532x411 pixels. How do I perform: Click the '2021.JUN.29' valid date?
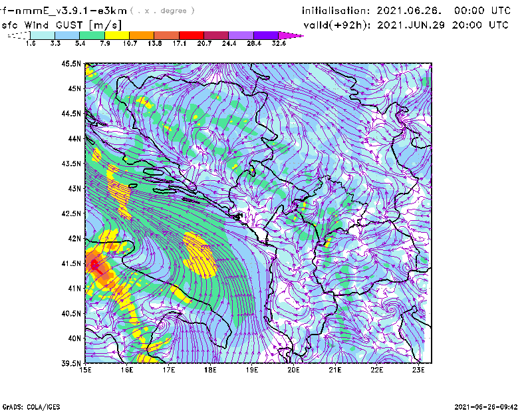tap(411, 25)
